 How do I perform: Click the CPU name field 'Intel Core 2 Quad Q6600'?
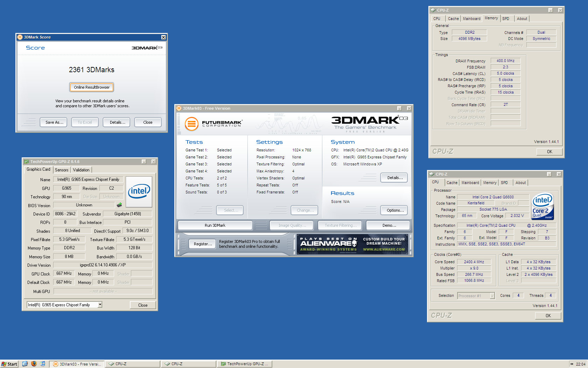pyautogui.click(x=493, y=197)
